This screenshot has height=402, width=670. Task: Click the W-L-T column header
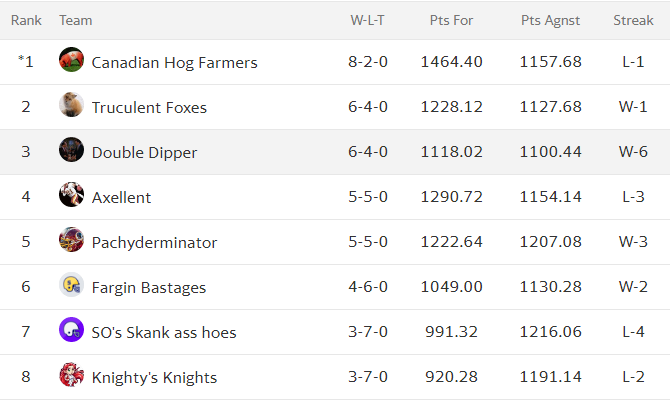point(367,21)
